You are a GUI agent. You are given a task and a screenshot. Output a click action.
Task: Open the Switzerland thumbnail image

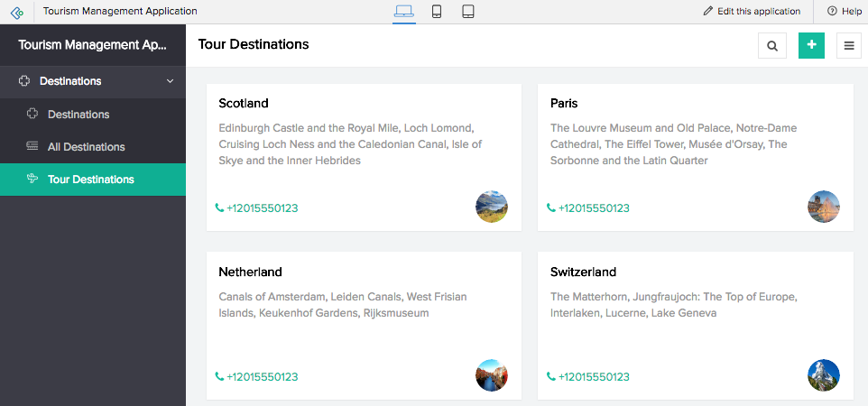[824, 375]
